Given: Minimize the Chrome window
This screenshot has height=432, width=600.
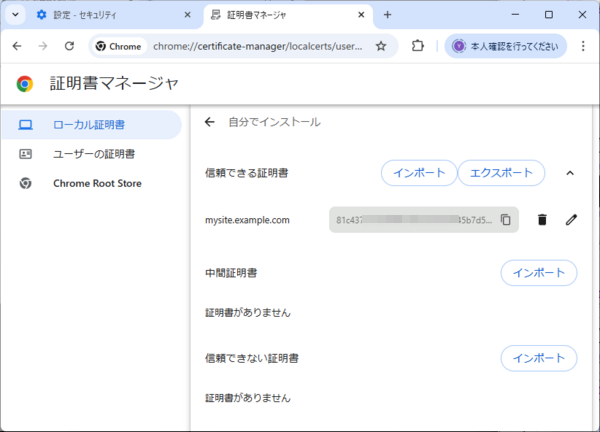Looking at the screenshot, I should 515,15.
